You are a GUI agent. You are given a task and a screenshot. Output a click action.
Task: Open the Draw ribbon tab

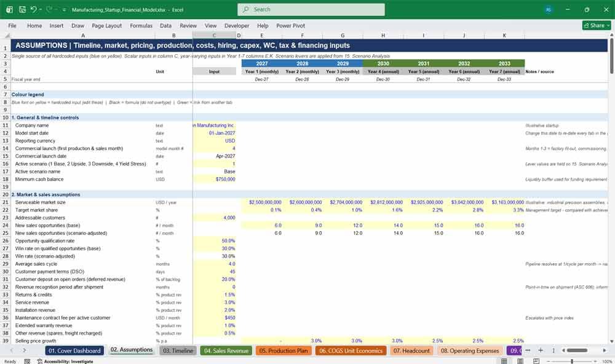(77, 25)
